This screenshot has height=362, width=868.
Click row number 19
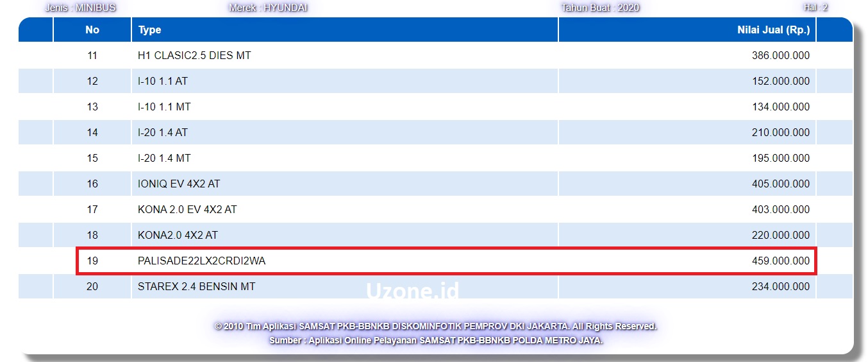tap(92, 261)
